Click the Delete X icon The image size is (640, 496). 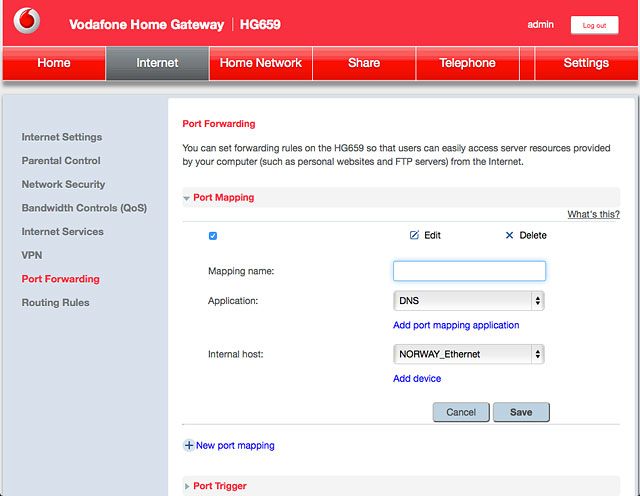509,235
